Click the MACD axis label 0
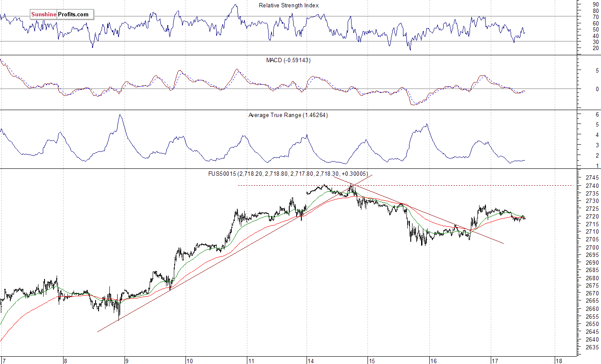This screenshot has width=601, height=364. tap(597, 89)
